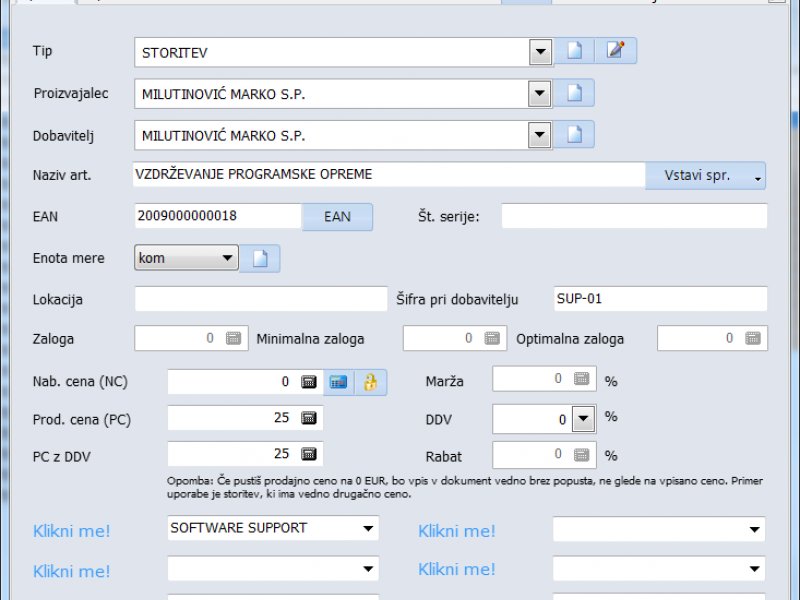Open calculator in Prod. cena (PC) field
This screenshot has width=800, height=600.
click(x=309, y=418)
